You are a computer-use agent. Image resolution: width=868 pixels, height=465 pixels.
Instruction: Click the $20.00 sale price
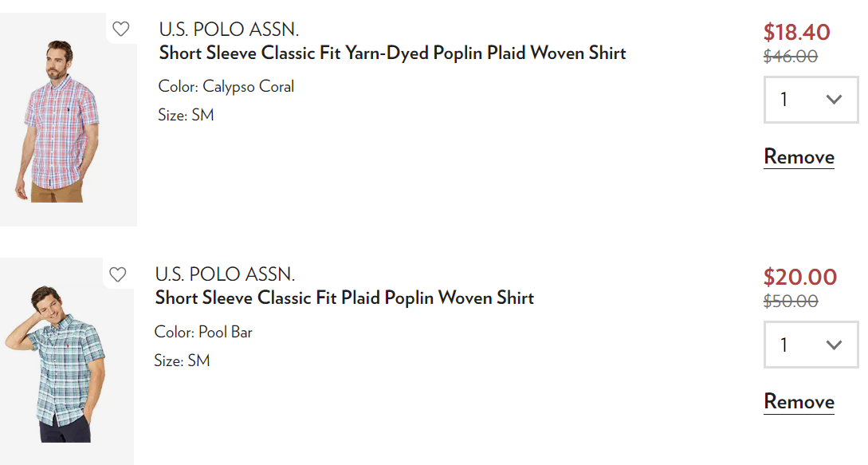pos(799,278)
